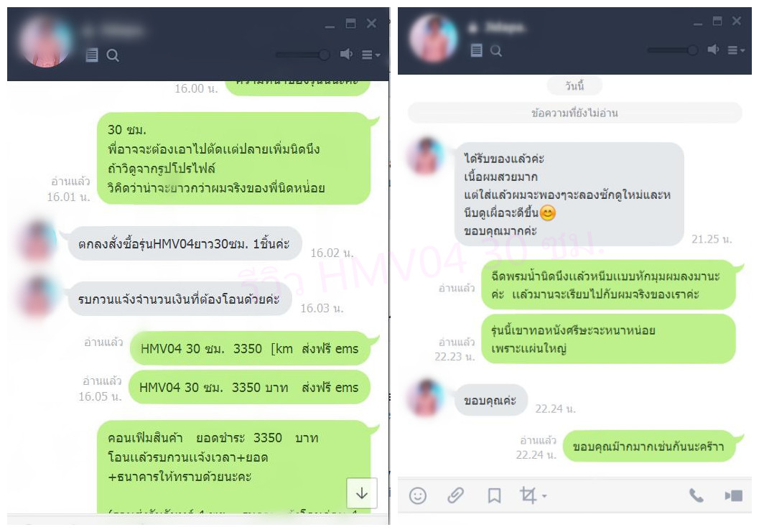Adjust opacity slider in left chat header

[302, 55]
